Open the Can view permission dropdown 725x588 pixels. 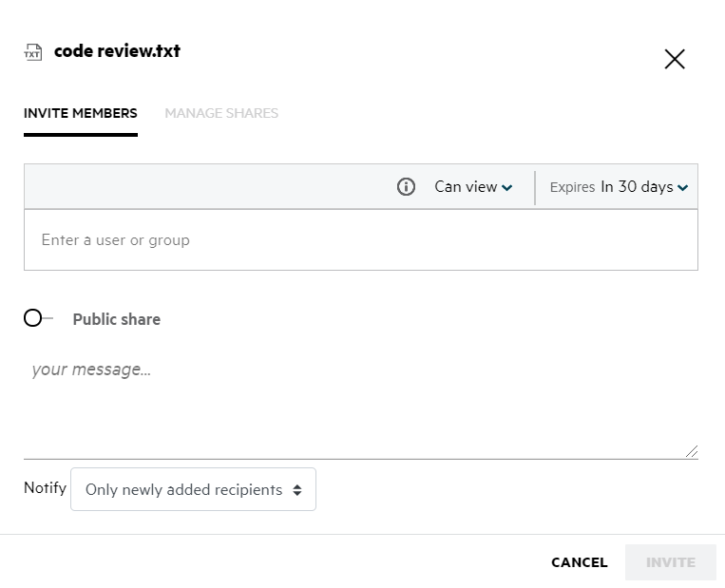pyautogui.click(x=472, y=187)
